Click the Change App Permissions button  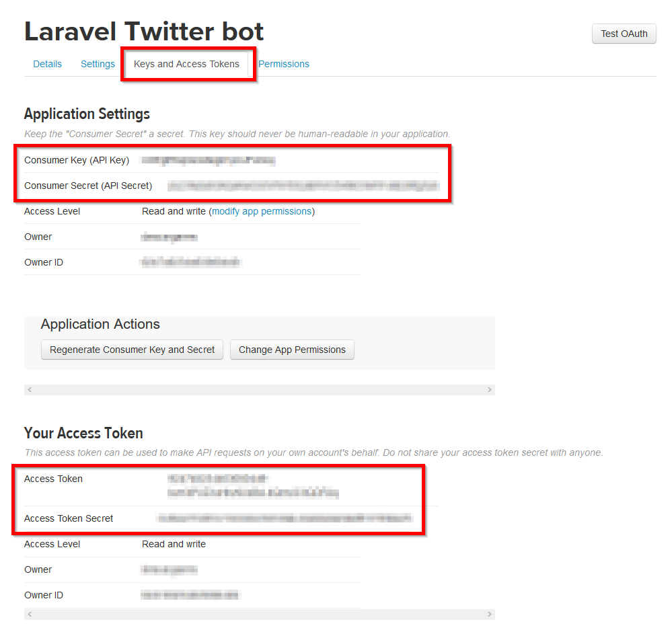(292, 350)
